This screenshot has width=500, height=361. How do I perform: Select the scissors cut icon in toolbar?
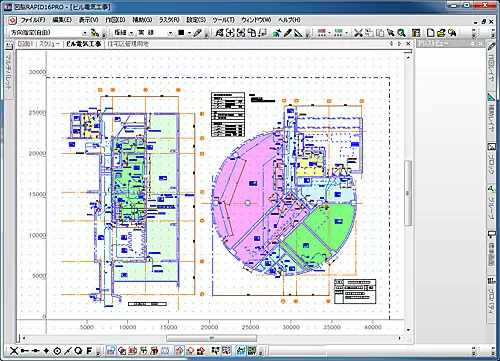[x=358, y=33]
